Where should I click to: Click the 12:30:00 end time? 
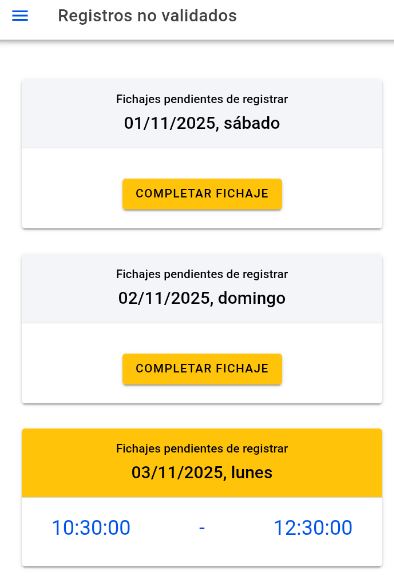tap(313, 528)
